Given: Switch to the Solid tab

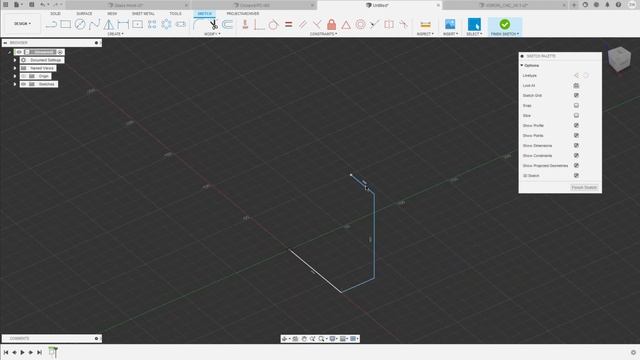Looking at the screenshot, I should tap(55, 13).
